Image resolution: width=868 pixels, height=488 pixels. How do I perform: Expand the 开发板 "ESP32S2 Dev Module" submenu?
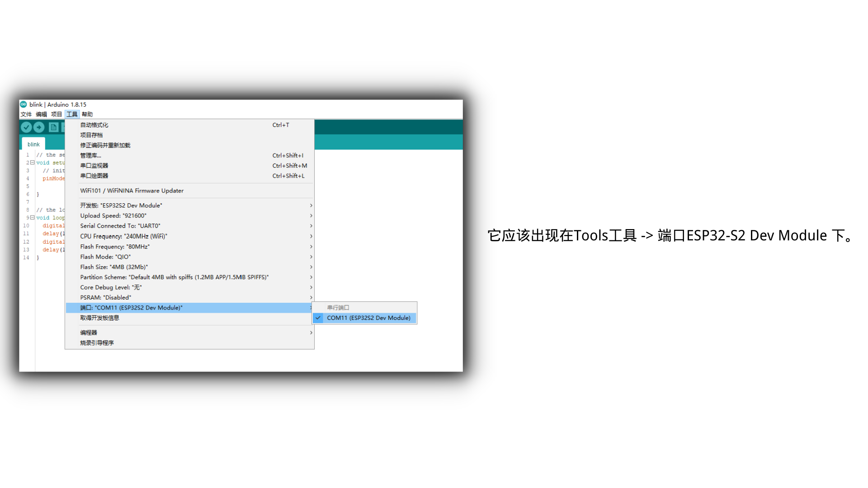coord(189,206)
